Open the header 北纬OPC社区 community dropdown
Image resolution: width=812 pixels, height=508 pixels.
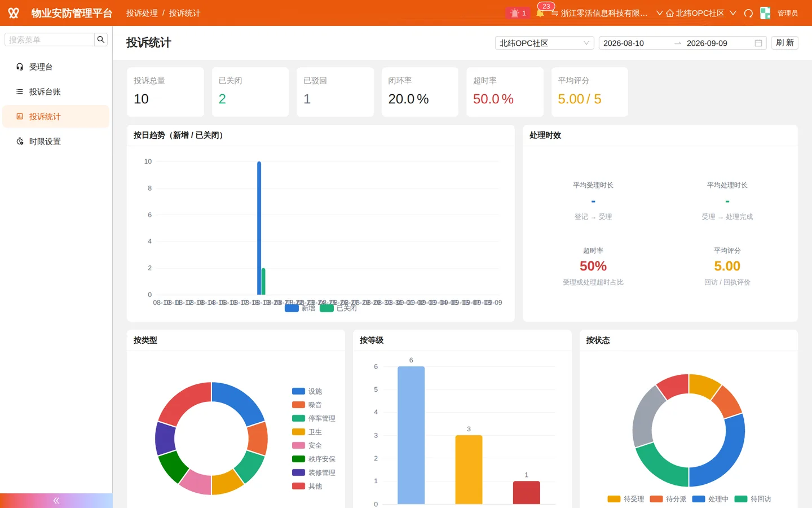pos(701,13)
